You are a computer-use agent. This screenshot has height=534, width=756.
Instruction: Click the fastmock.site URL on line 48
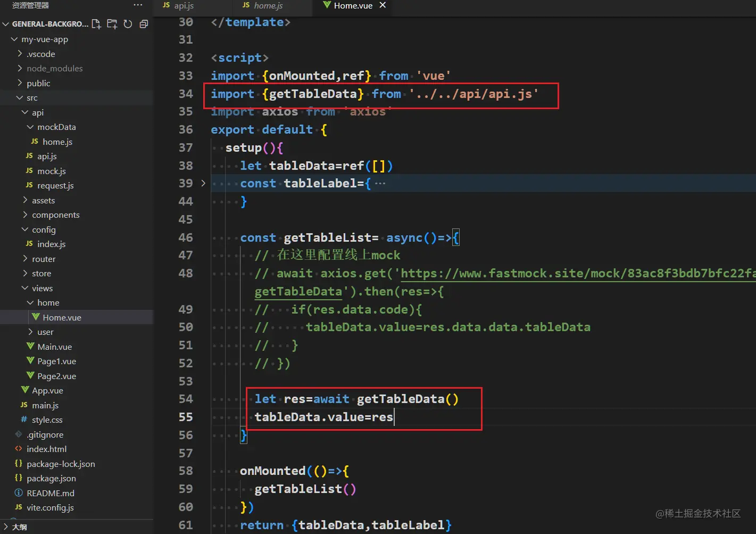point(578,273)
